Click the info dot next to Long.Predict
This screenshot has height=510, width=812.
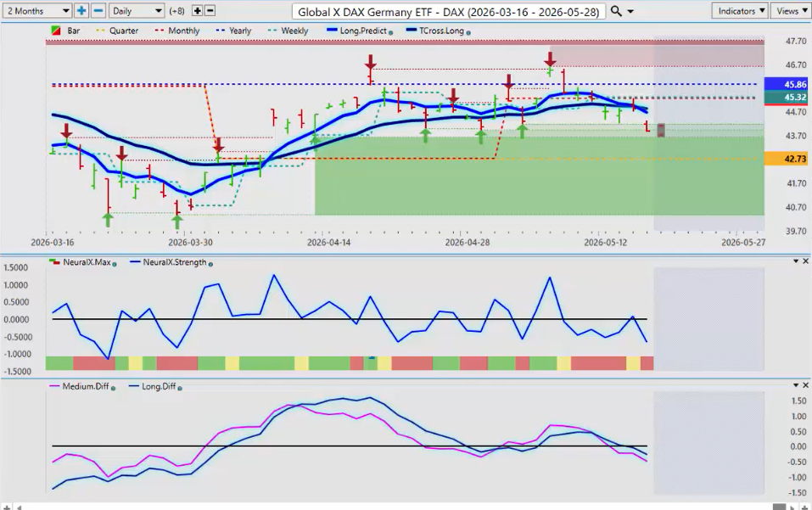[390, 32]
